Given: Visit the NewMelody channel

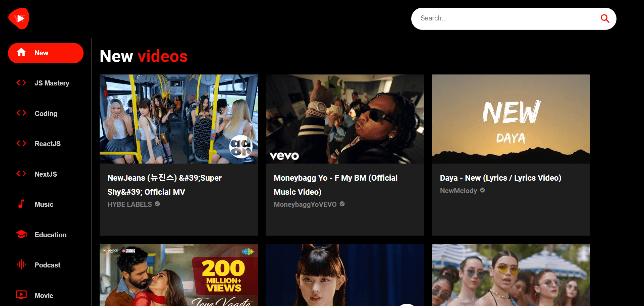Looking at the screenshot, I should pos(459,190).
